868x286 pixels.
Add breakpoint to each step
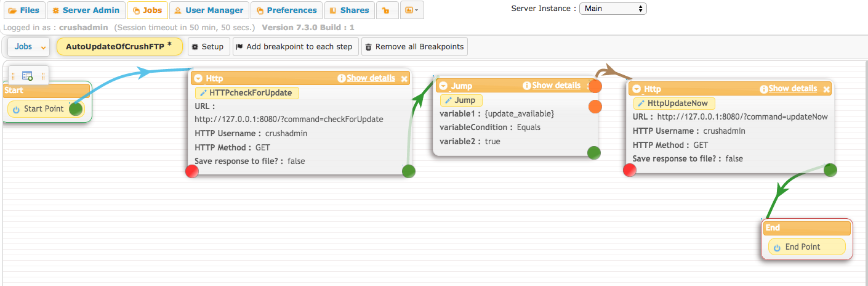click(295, 46)
